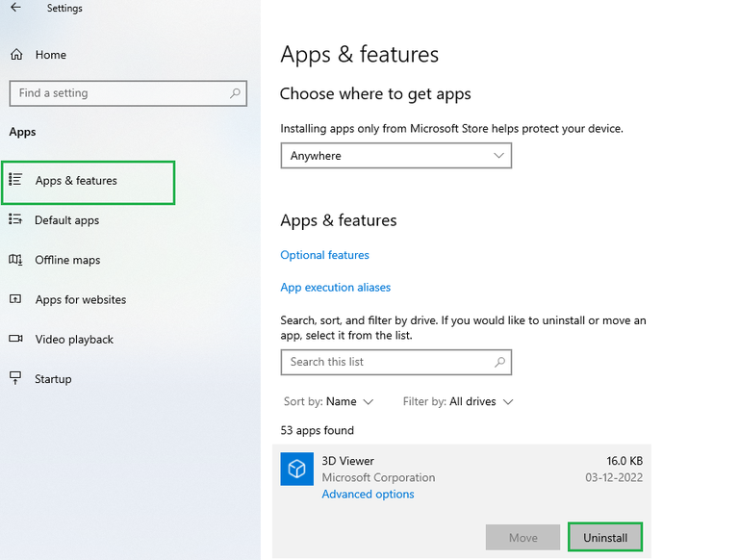
Task: Click the 3D Viewer app icon
Action: coord(297,470)
